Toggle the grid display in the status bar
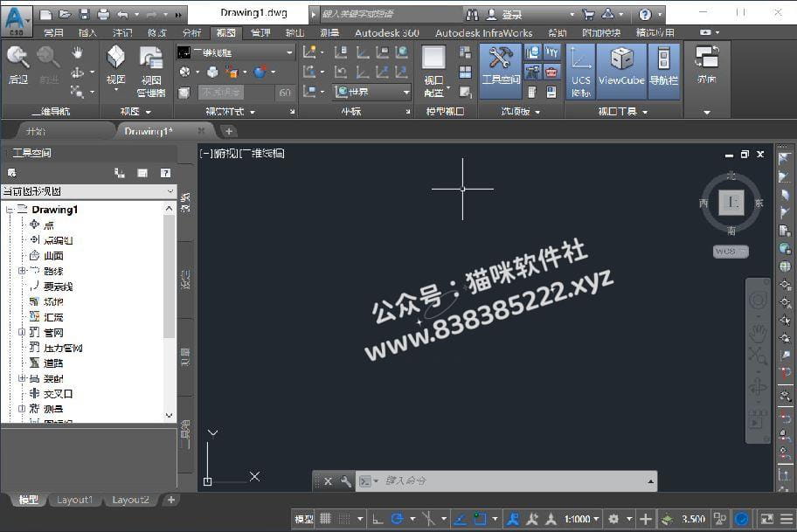 [325, 519]
